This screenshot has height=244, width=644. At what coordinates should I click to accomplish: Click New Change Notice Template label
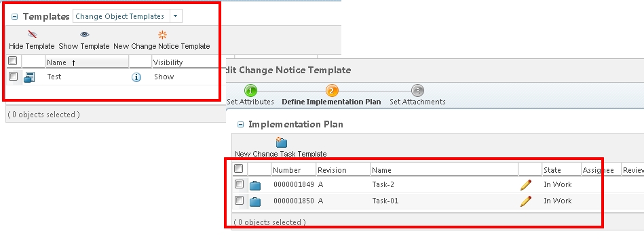[x=162, y=46]
